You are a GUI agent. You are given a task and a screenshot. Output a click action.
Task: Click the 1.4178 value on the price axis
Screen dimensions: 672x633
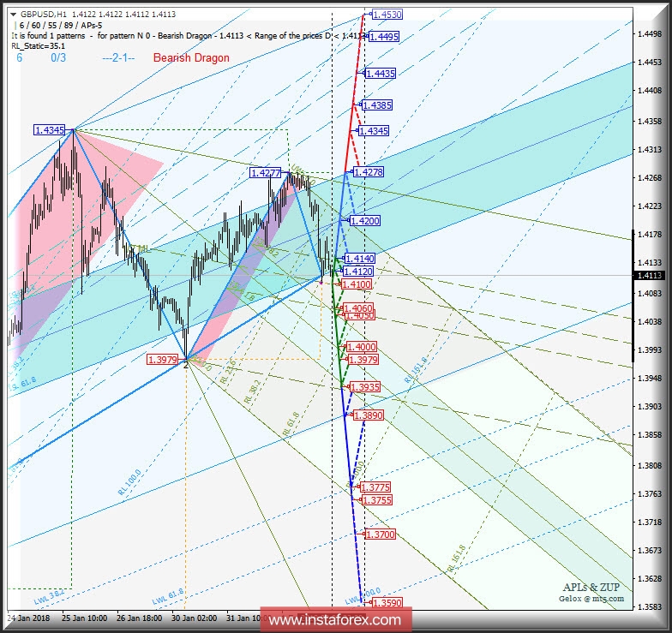[650, 235]
